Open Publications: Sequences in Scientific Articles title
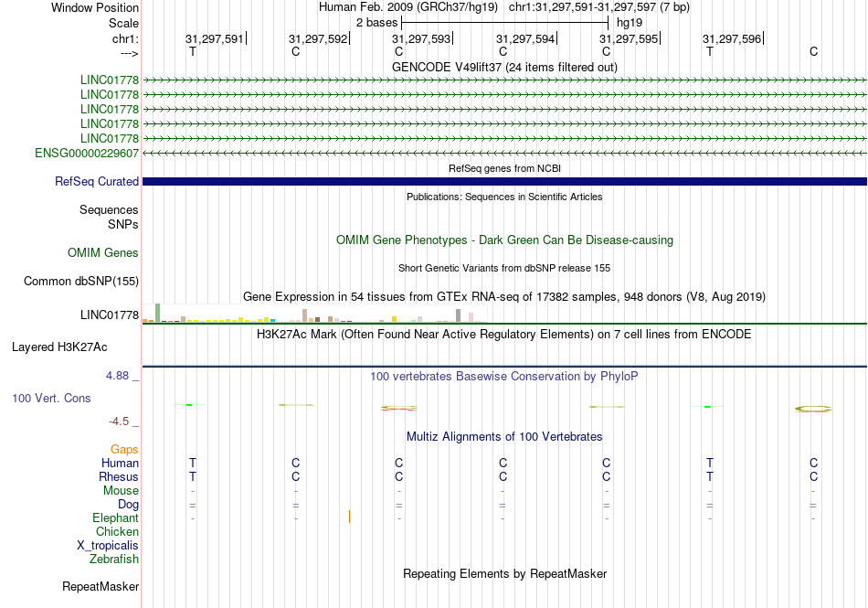Image resolution: width=868 pixels, height=608 pixels. (x=504, y=197)
